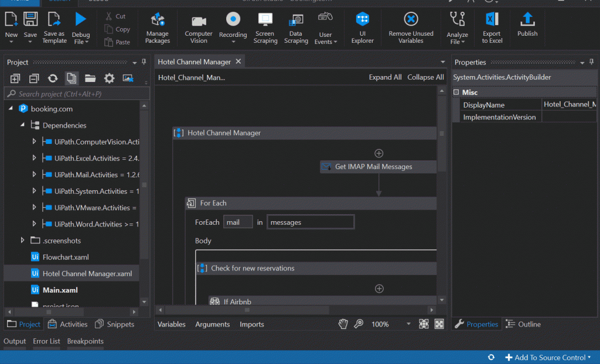Open Data Scraping tool
The image size is (600, 364).
(296, 28)
